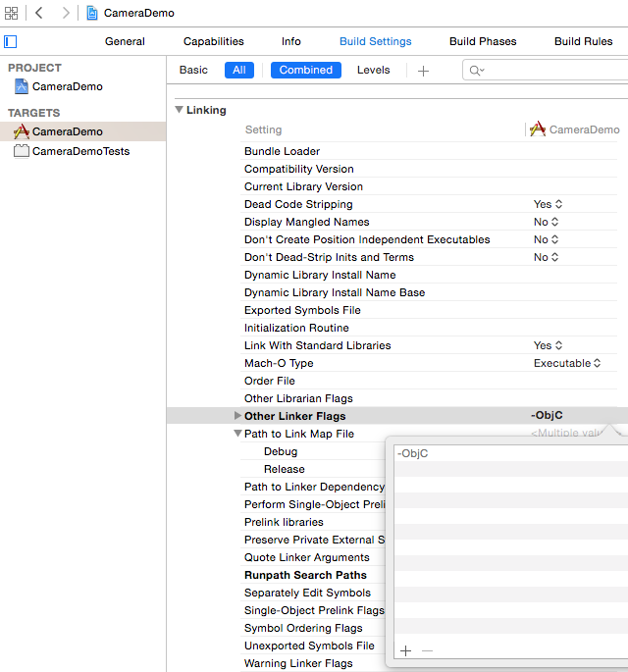Select Separately Edit Symbols setting
The image size is (628, 672).
point(307,593)
